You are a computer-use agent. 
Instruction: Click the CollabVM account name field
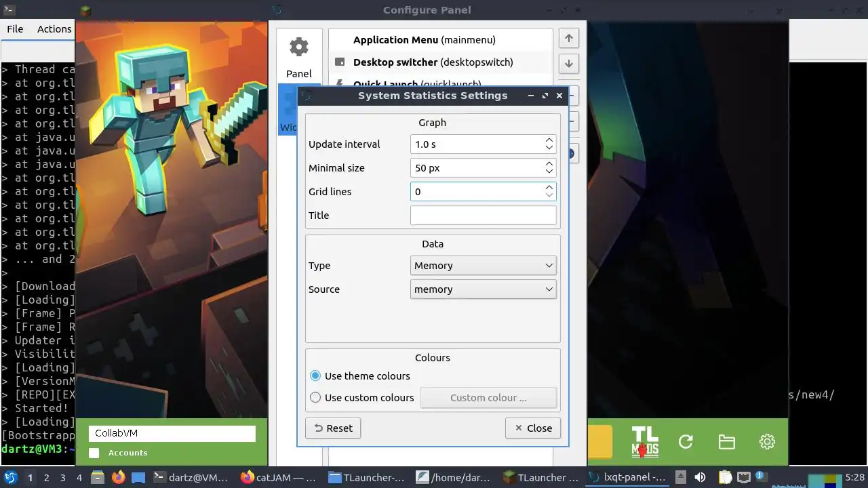(172, 433)
